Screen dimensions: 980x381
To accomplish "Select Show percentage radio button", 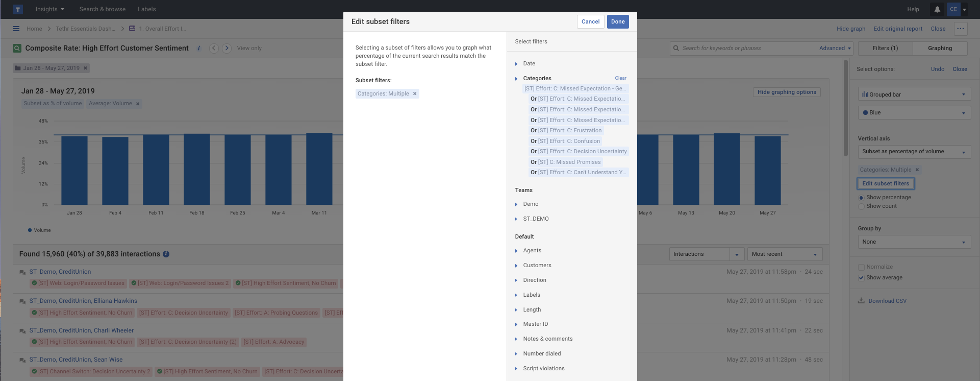I will click(x=862, y=198).
